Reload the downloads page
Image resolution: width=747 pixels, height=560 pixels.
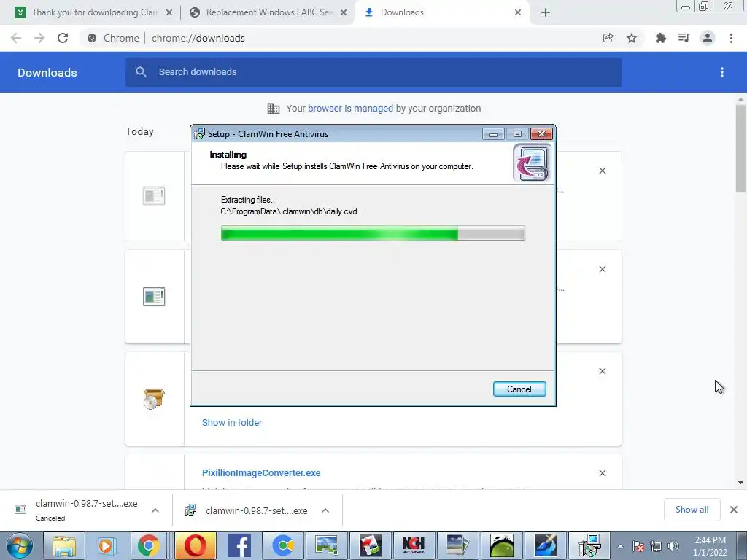tap(63, 38)
